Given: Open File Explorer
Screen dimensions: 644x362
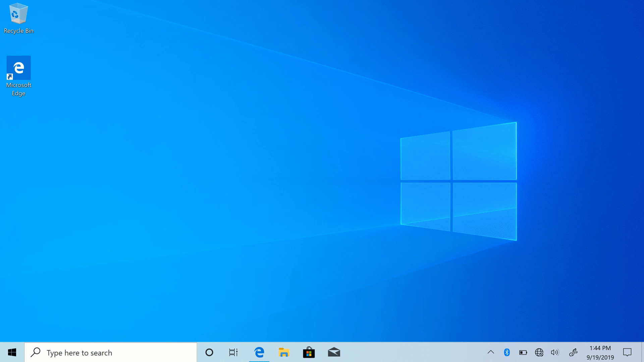Looking at the screenshot, I should point(284,352).
